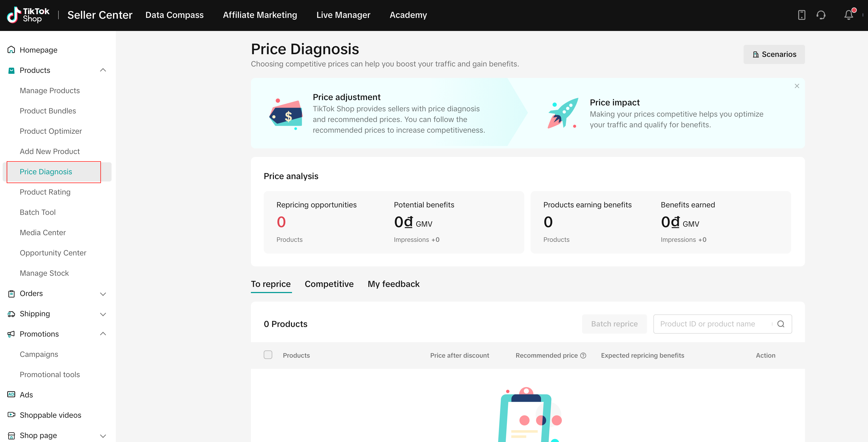This screenshot has height=442, width=868.
Task: Click the Shoppable videos sidebar icon
Action: (x=11, y=414)
